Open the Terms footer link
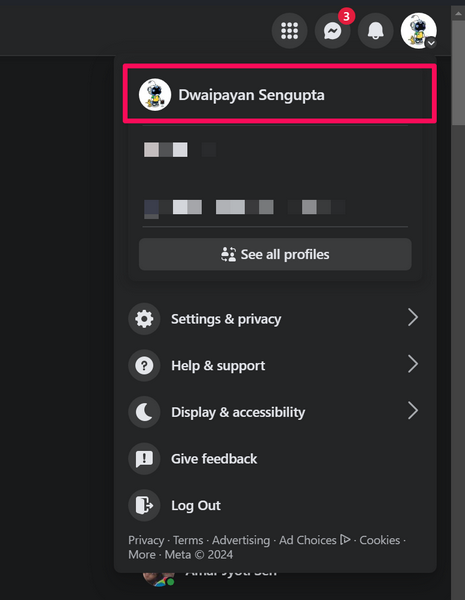The height and width of the screenshot is (600, 465). point(188,540)
